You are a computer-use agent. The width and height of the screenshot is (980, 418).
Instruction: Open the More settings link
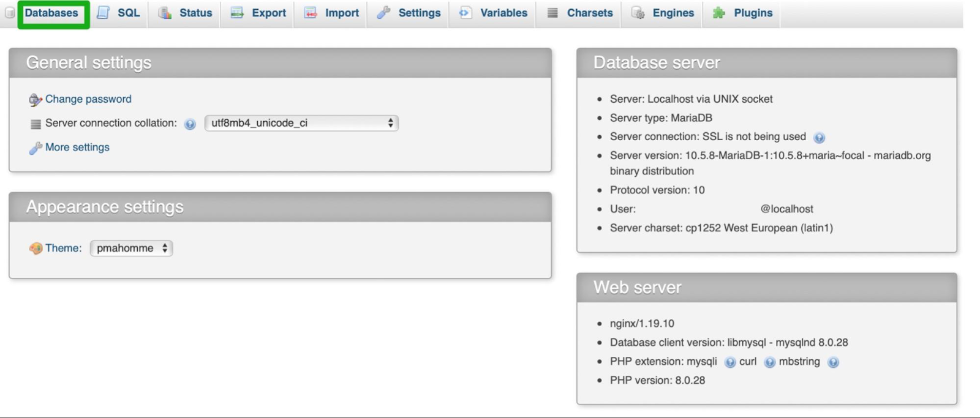77,147
